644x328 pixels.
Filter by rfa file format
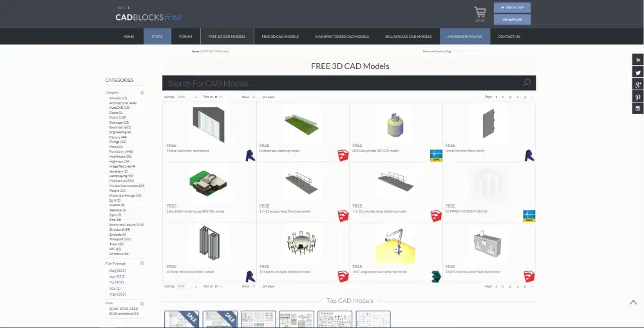[117, 282]
